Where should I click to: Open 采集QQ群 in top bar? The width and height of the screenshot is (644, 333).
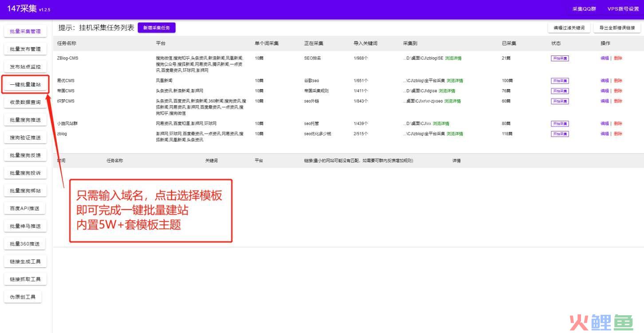[584, 9]
